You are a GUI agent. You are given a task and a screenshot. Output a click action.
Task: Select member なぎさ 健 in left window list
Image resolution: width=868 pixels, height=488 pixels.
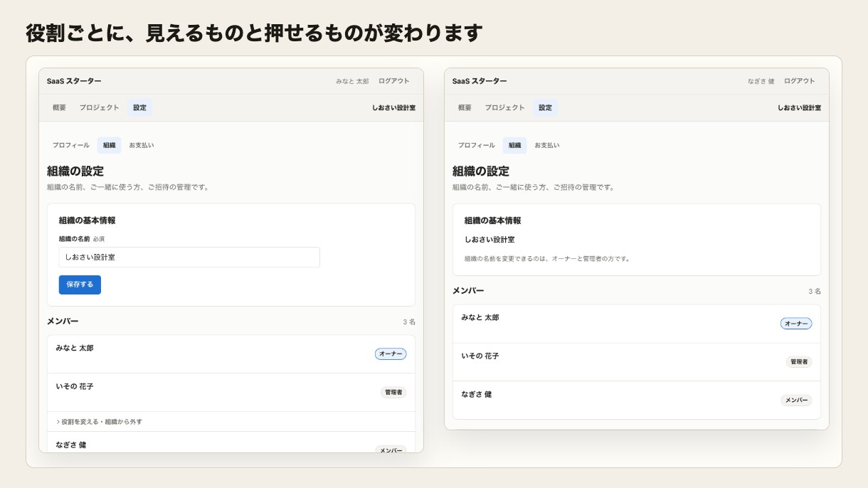click(x=71, y=445)
